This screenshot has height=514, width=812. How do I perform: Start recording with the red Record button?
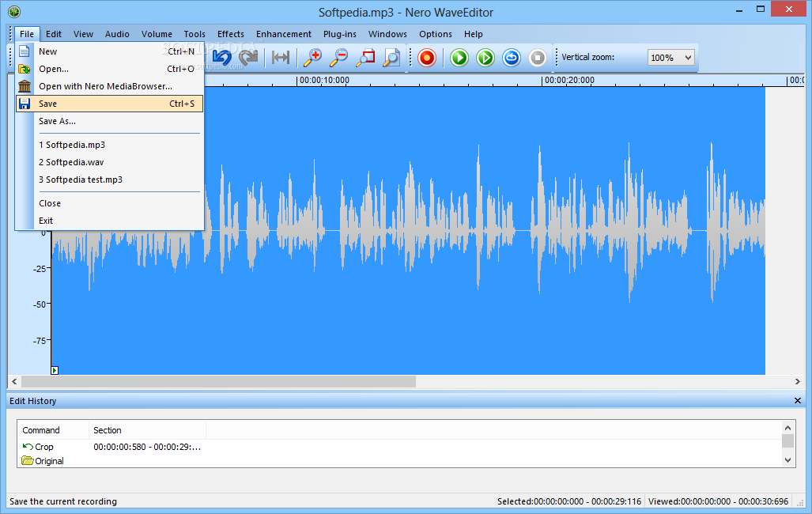pos(427,58)
